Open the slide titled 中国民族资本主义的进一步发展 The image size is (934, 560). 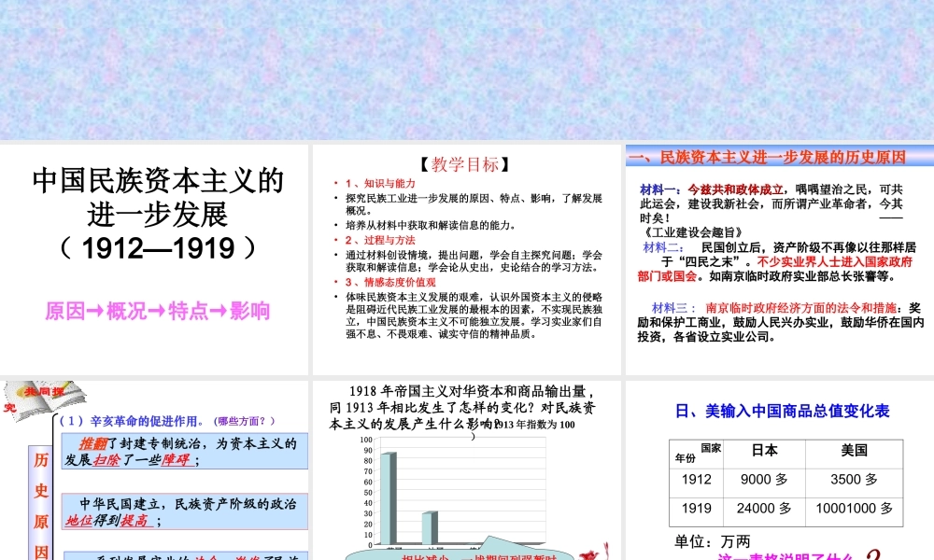click(x=154, y=259)
